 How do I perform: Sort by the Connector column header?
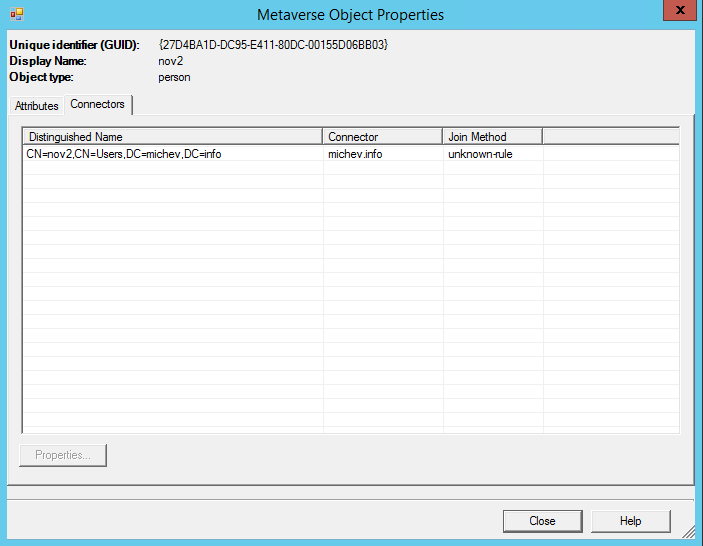(382, 137)
